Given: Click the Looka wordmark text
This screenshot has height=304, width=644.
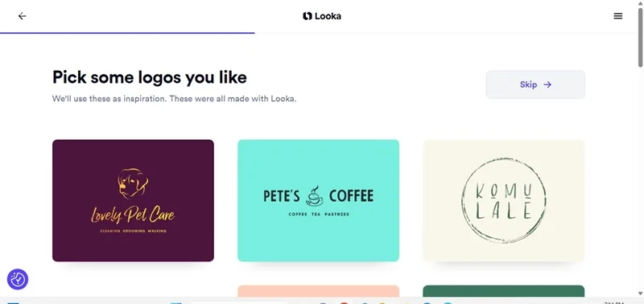Looking at the screenshot, I should (328, 16).
